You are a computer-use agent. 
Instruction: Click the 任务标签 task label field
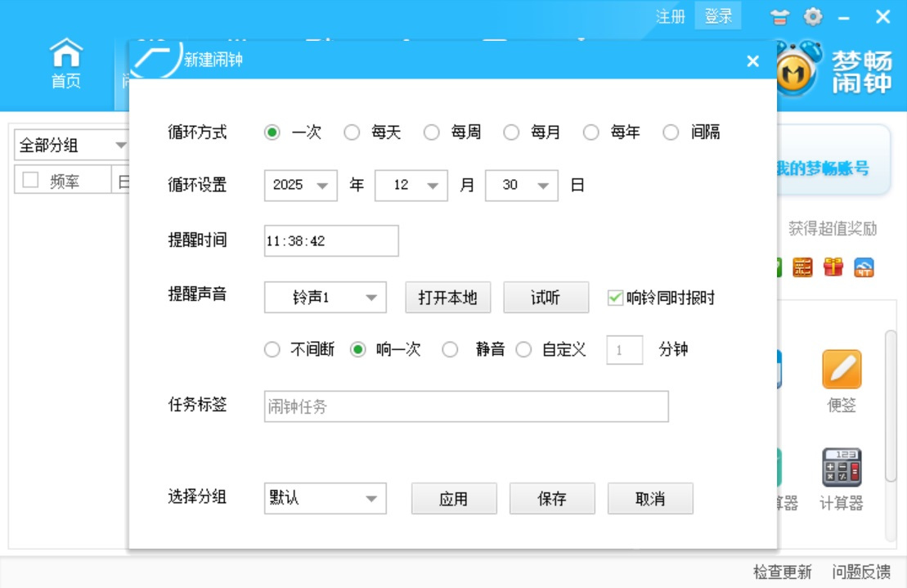click(x=466, y=406)
